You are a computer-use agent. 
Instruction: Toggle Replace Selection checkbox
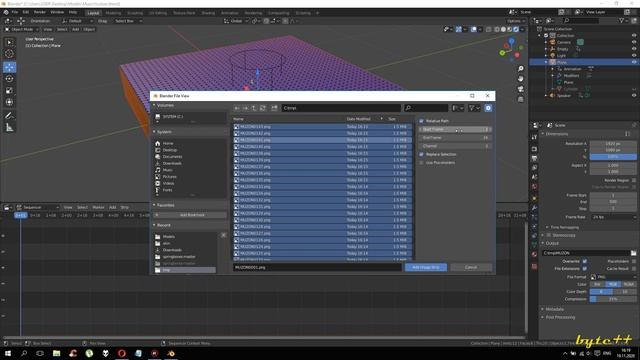[422, 154]
